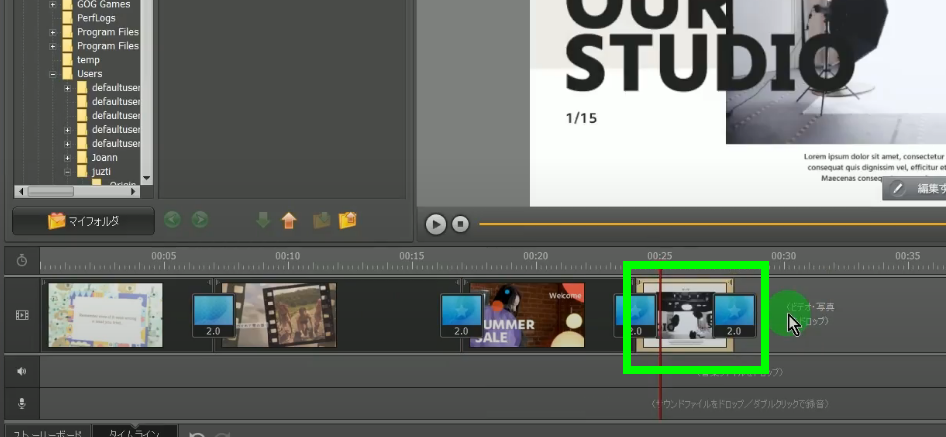Click the マイフォルダ button
Viewport: 946px width, 437px height.
pos(83,221)
